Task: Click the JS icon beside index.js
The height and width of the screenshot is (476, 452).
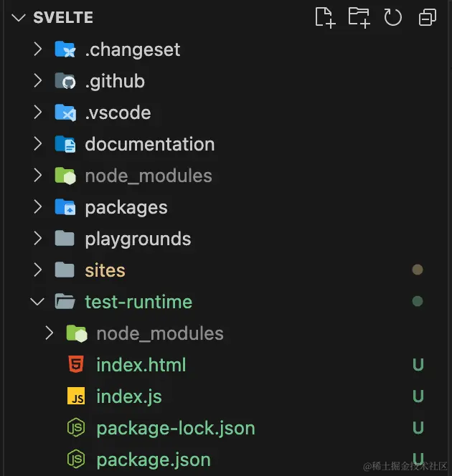Action: [x=76, y=396]
